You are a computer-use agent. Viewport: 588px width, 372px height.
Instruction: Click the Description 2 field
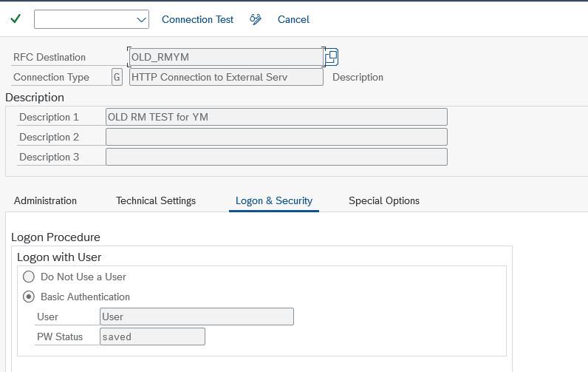[276, 137]
